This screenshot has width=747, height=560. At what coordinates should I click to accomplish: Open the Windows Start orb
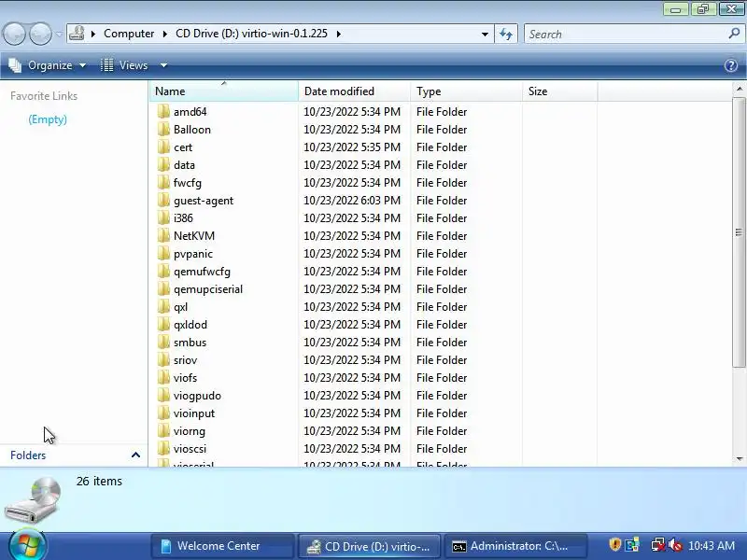(x=28, y=546)
